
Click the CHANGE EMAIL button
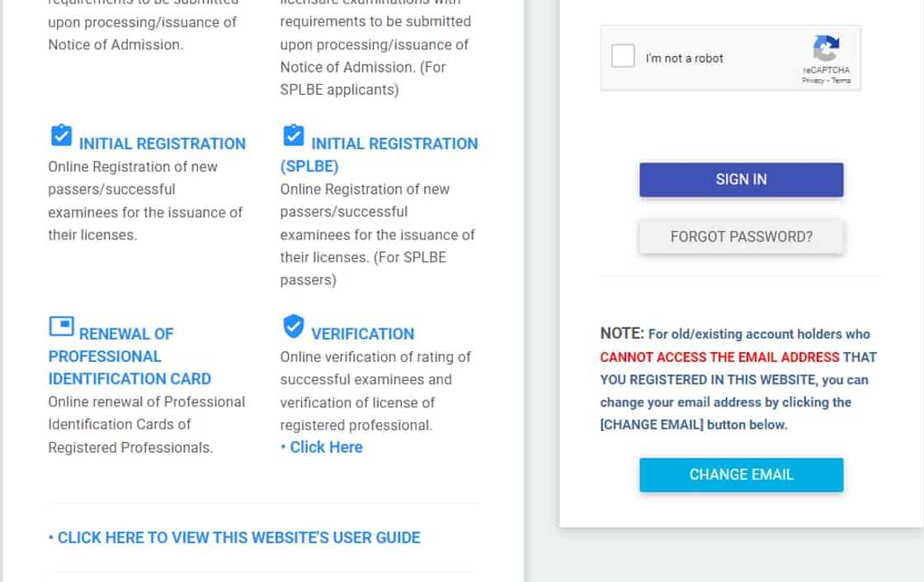(x=741, y=475)
